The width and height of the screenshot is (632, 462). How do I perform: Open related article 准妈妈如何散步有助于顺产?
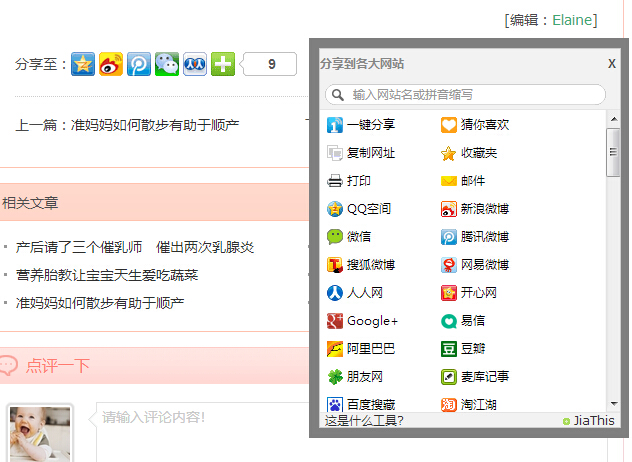point(100,303)
